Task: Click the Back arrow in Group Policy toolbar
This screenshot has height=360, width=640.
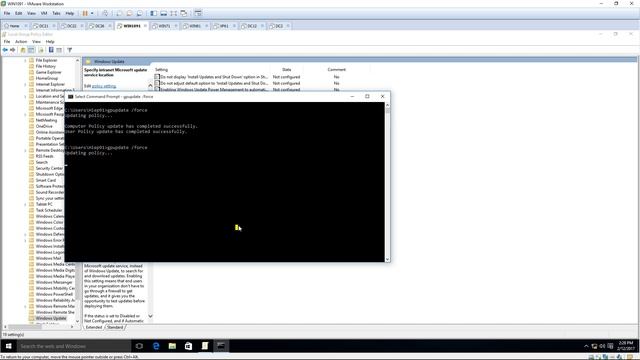Action: pyautogui.click(x=5, y=50)
